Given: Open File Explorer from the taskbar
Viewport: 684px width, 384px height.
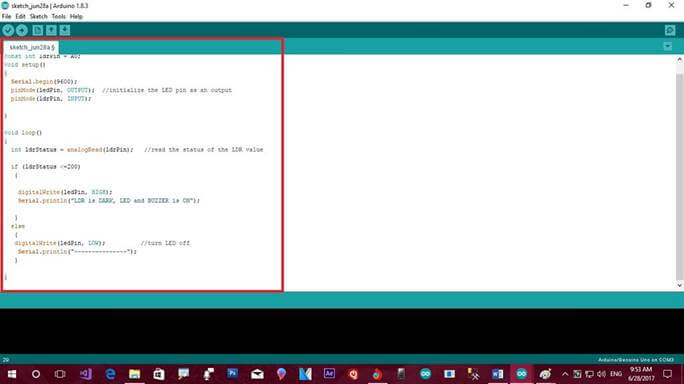Looking at the screenshot, I should 134,374.
